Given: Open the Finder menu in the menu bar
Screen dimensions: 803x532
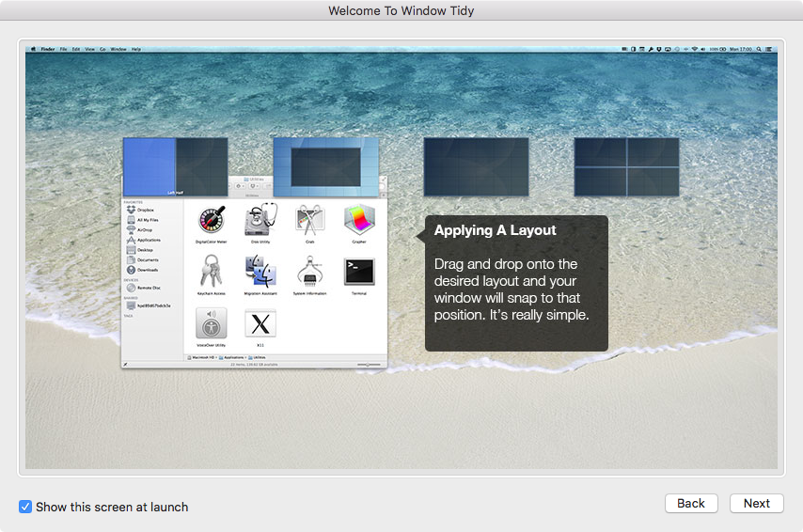Looking at the screenshot, I should point(48,49).
